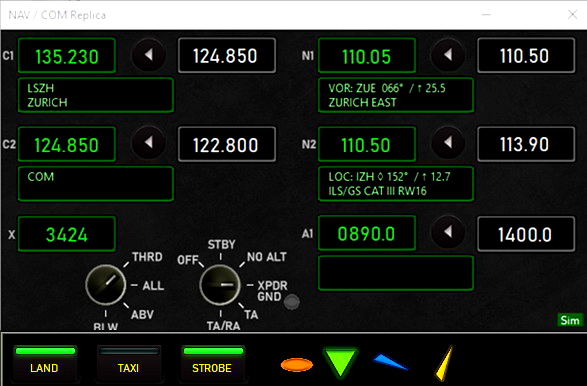Click the green Sim status button
587x386 pixels.
(x=570, y=320)
